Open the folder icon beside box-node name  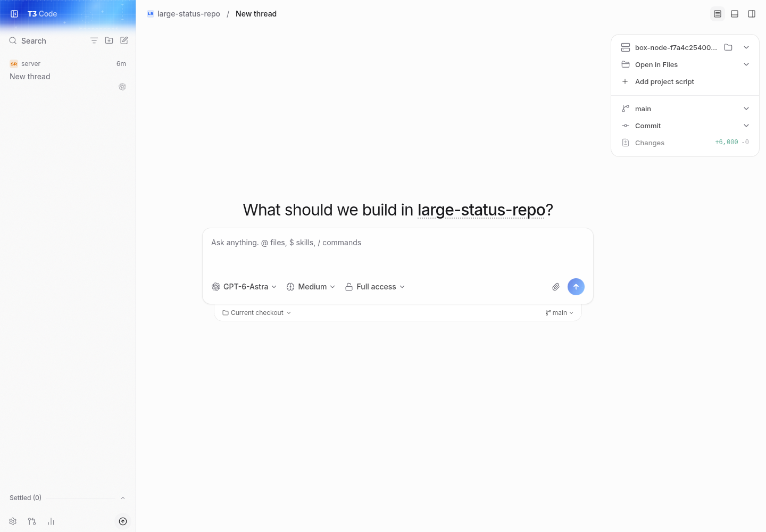click(728, 47)
